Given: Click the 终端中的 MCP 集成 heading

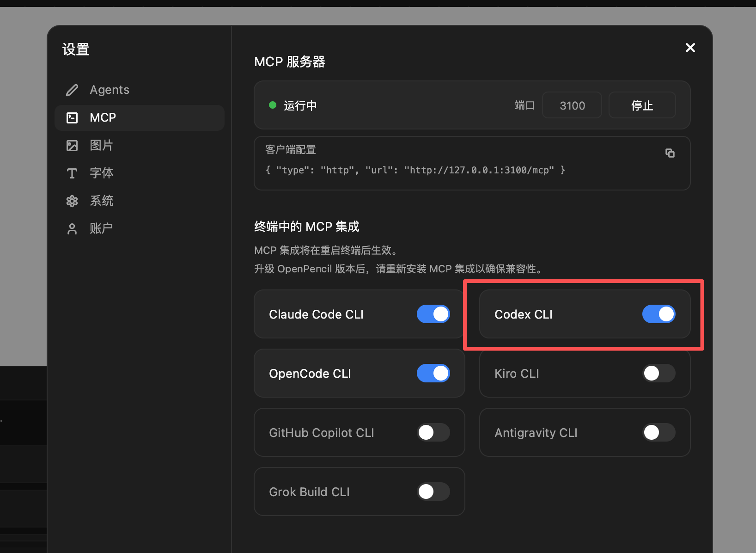Looking at the screenshot, I should coord(307,227).
